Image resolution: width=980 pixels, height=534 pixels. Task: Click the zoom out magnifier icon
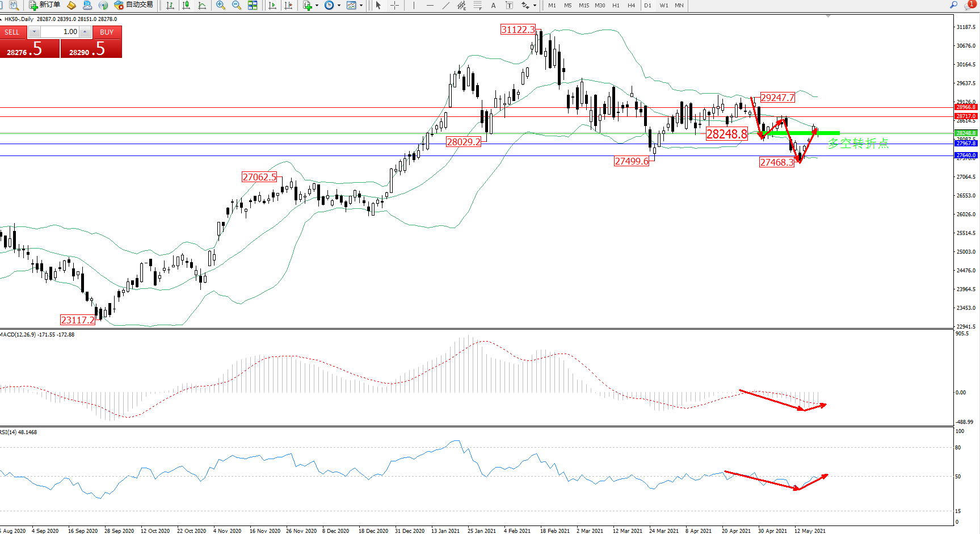tap(237, 5)
